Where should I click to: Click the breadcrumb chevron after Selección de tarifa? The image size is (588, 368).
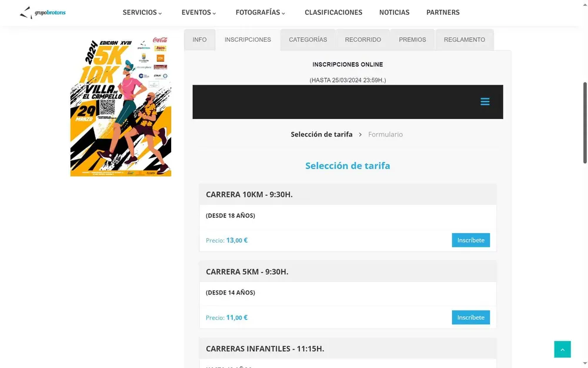pos(360,134)
